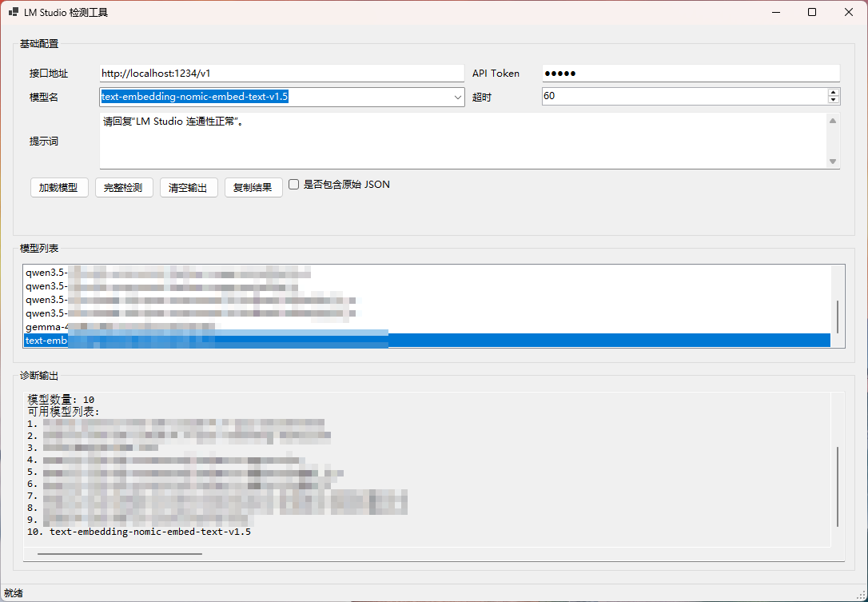Viewport: 868px width, 602px height.
Task: Open the 模型名 model dropdown
Action: 456,96
